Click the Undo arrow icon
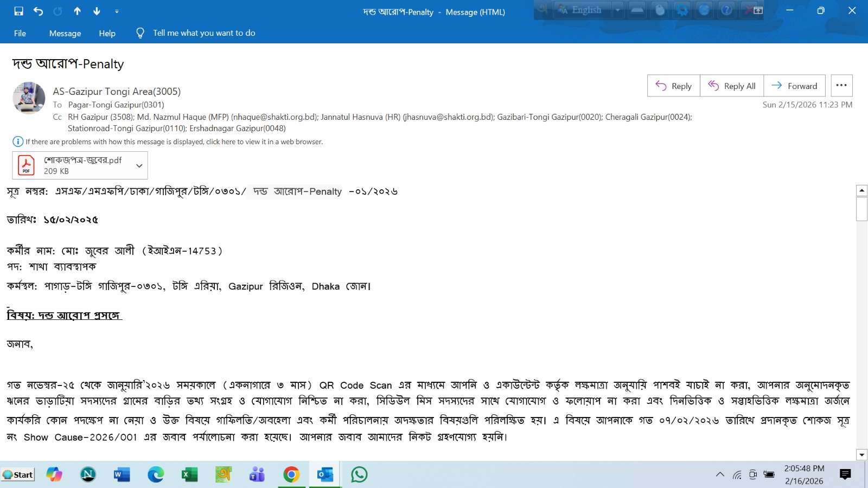Viewport: 868px width, 488px height. point(38,11)
